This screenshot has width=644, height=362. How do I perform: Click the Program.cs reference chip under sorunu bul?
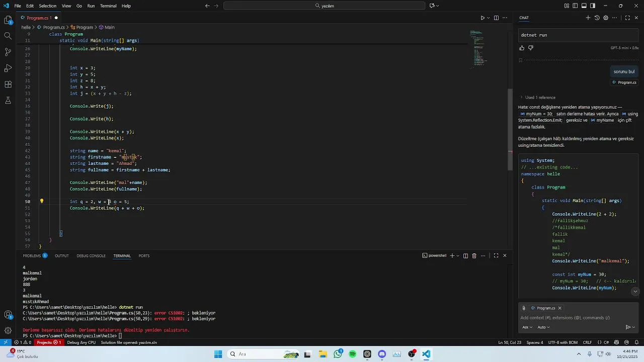[624, 82]
